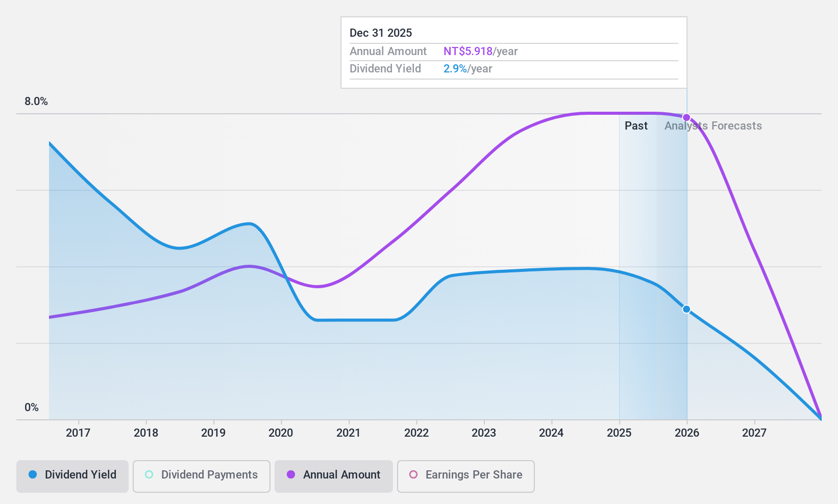Image resolution: width=838 pixels, height=504 pixels.
Task: Click the Dividend Yield tooltip row label
Action: (x=385, y=69)
